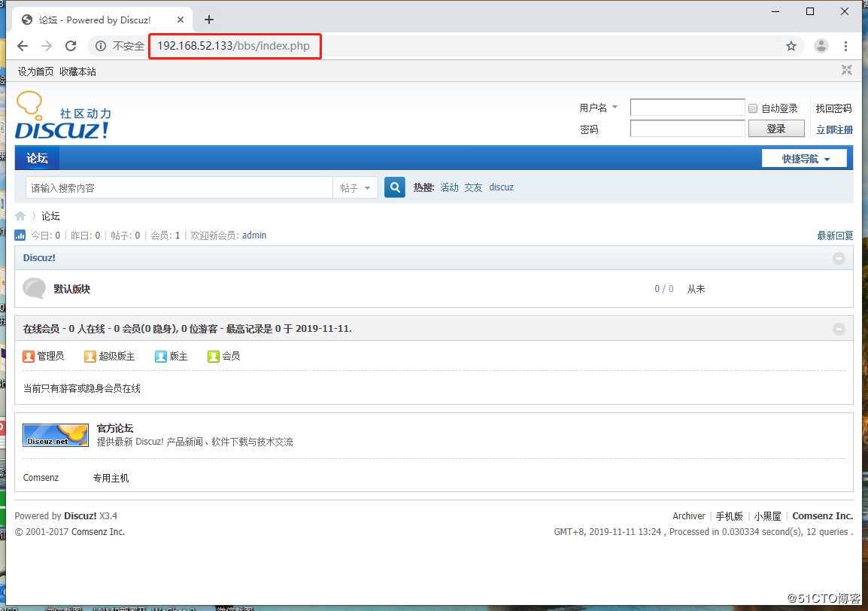This screenshot has height=611, width=868.
Task: Open a new browser tab
Action: tap(208, 20)
